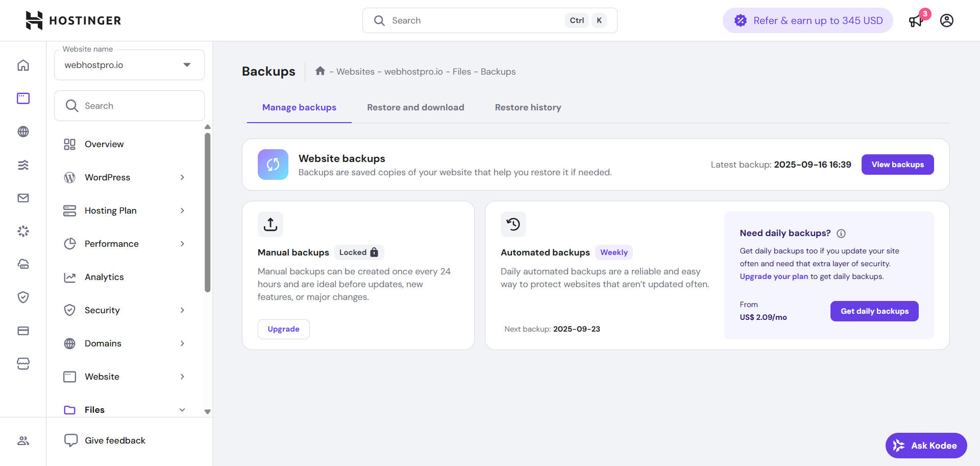Click Get daily backups button

point(874,311)
